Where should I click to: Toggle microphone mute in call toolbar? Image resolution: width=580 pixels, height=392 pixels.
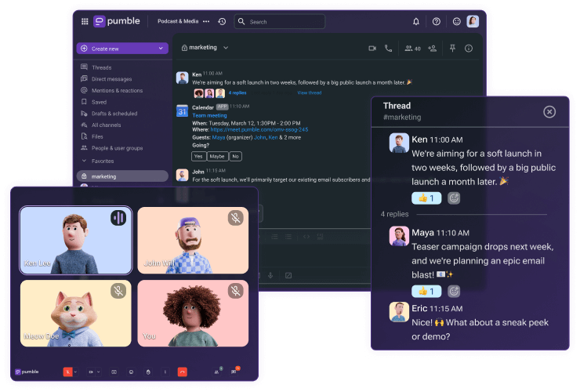tap(67, 372)
